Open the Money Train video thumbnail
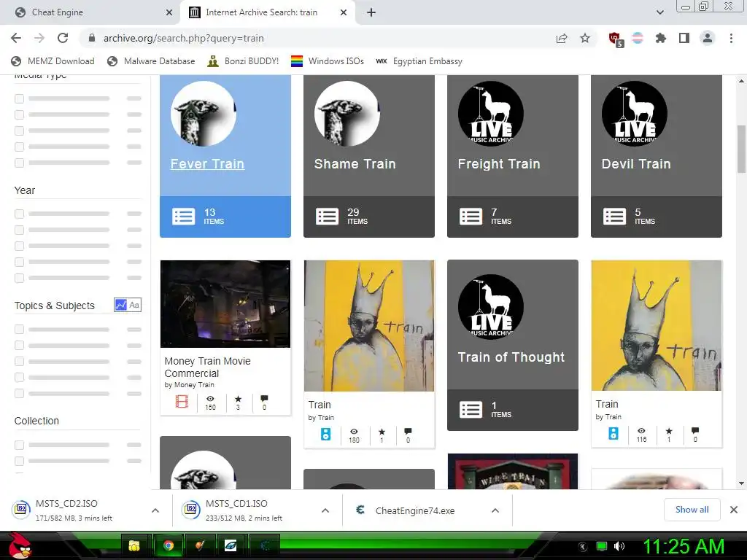 (225, 304)
